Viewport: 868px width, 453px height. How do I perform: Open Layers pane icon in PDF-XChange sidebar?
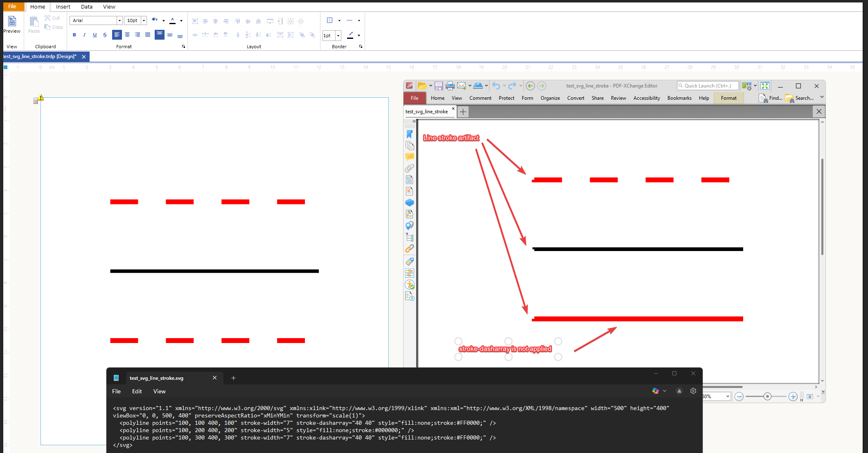(410, 203)
